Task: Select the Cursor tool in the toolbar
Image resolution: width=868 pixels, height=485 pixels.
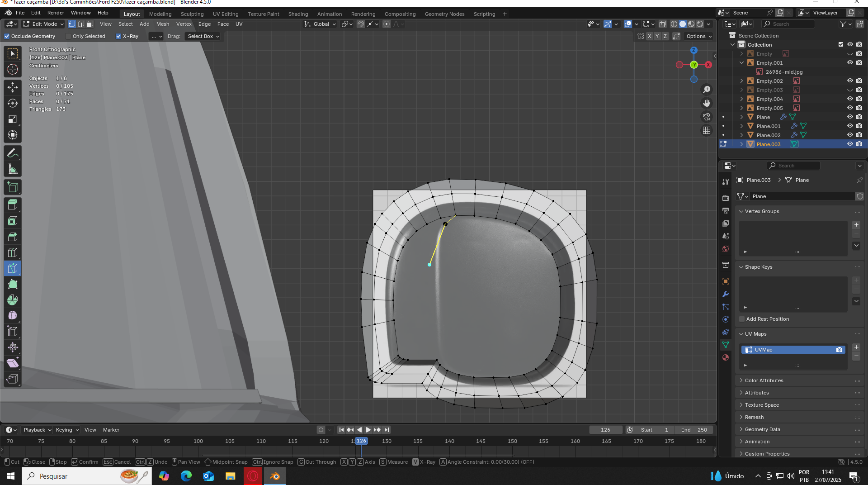Action: pyautogui.click(x=13, y=69)
